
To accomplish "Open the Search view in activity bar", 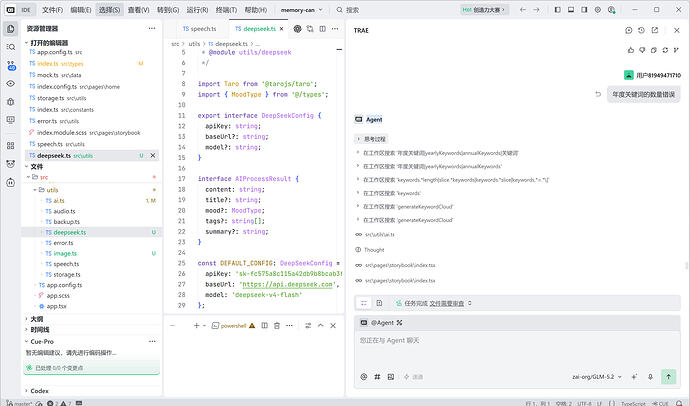I will click(x=11, y=47).
